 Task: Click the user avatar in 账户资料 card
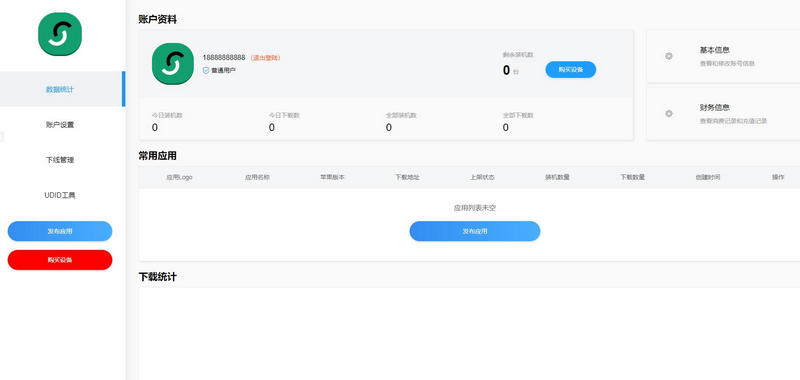pos(173,64)
